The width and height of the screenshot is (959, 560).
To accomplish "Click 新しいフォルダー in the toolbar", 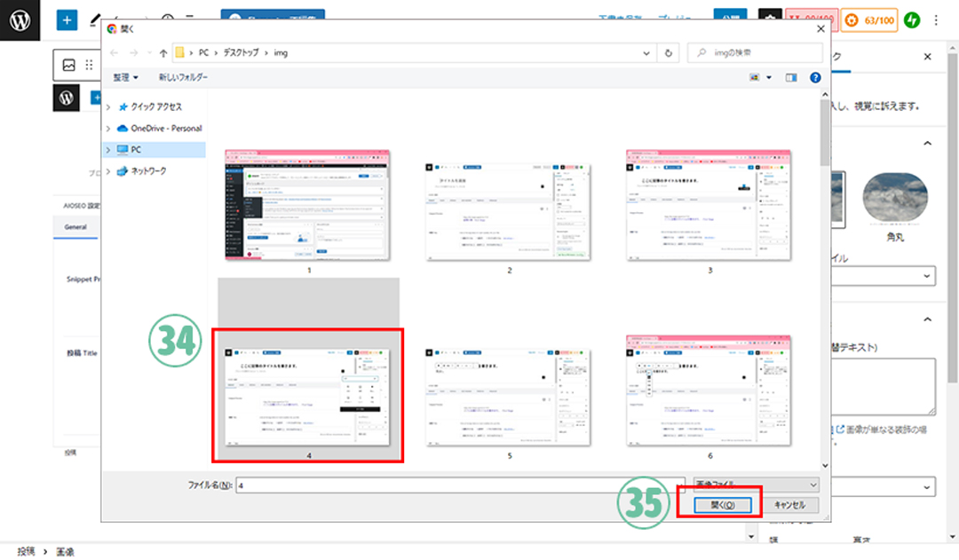I will 183,78.
